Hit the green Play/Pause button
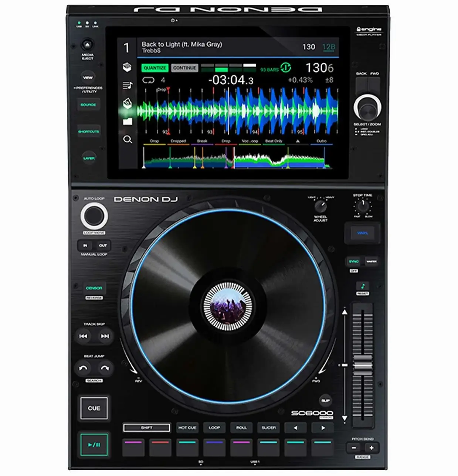Screen dimensions: 458x476 [x=94, y=445]
